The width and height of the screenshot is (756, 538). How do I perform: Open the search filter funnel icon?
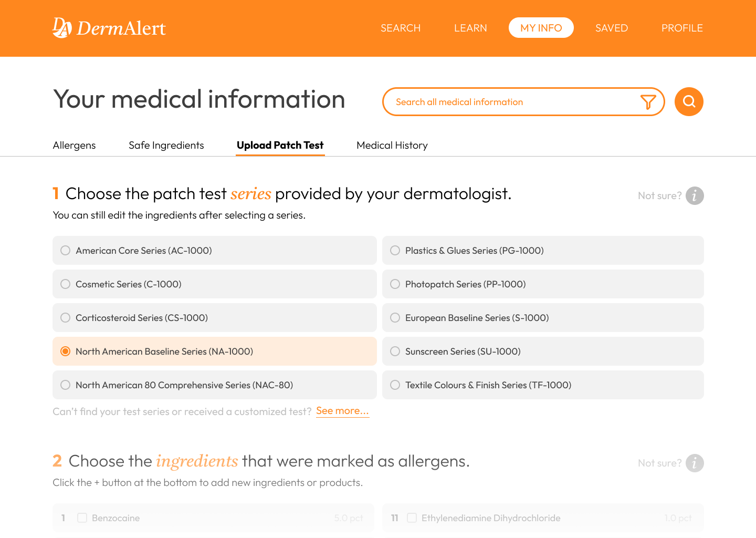tap(648, 102)
